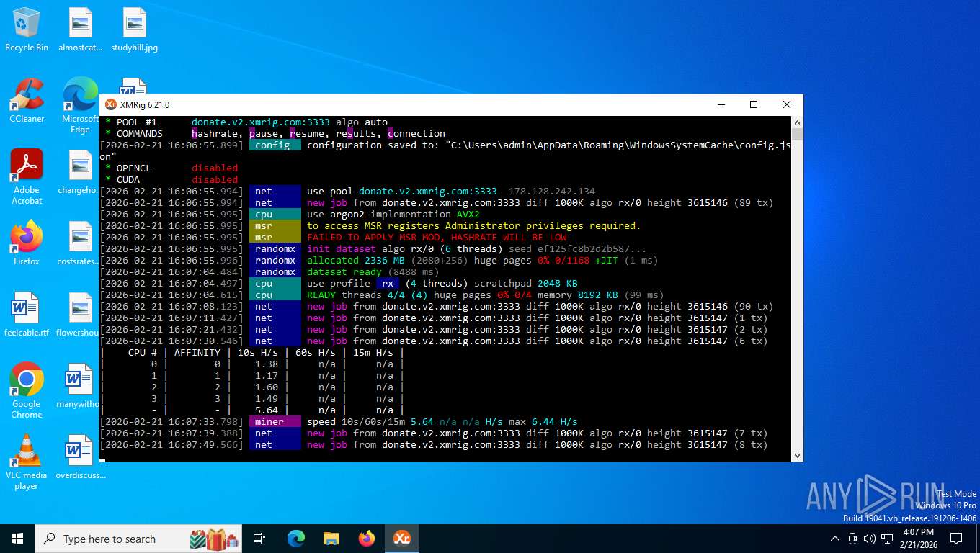980x553 pixels.
Task: Click the '10s H/s' table column header
Action: pyautogui.click(x=257, y=353)
